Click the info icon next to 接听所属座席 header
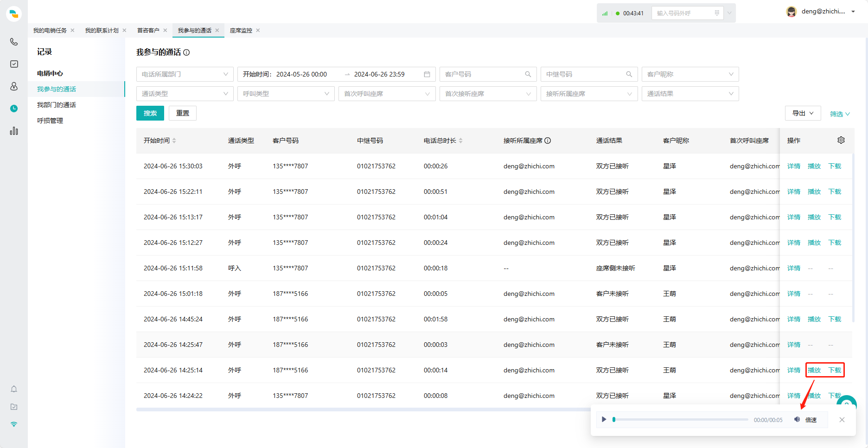Image resolution: width=868 pixels, height=448 pixels. pyautogui.click(x=548, y=141)
